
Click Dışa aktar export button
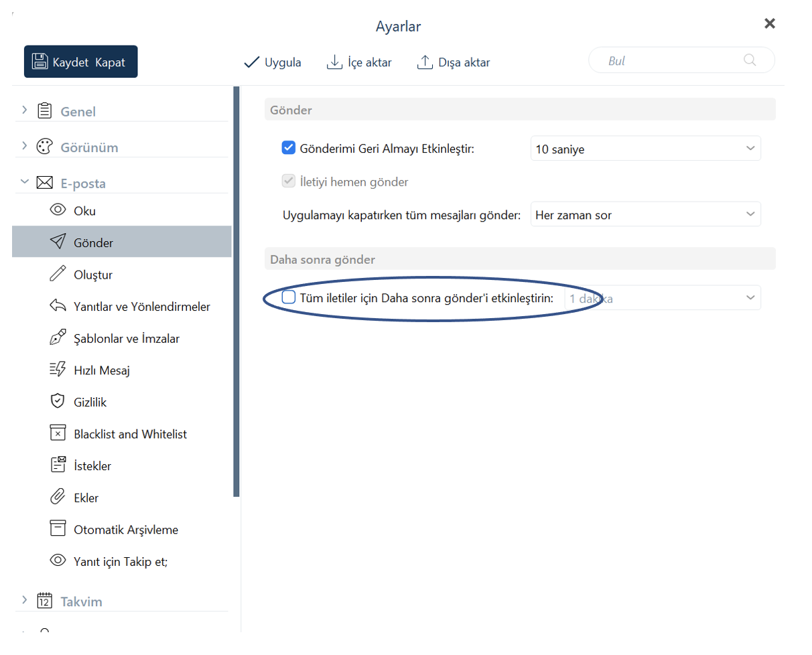(x=454, y=62)
